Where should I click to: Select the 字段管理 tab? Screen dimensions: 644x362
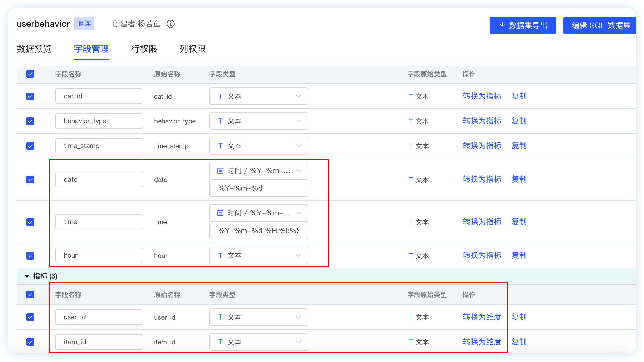[x=91, y=49]
